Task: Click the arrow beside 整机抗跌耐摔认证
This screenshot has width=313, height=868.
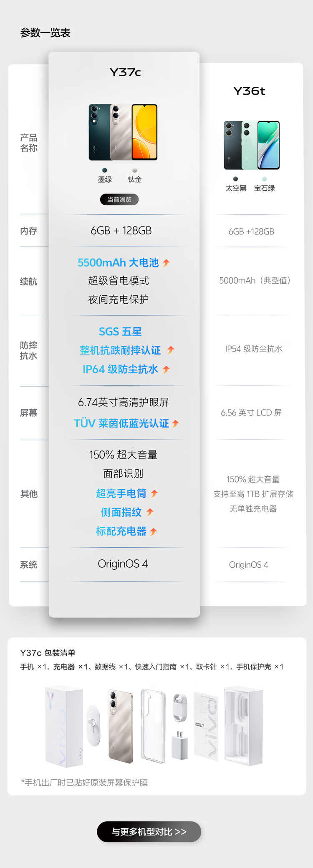Action: pos(170,350)
